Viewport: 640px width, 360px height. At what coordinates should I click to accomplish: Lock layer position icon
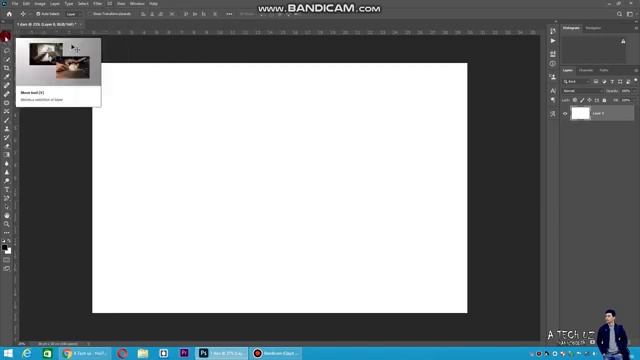click(x=589, y=100)
